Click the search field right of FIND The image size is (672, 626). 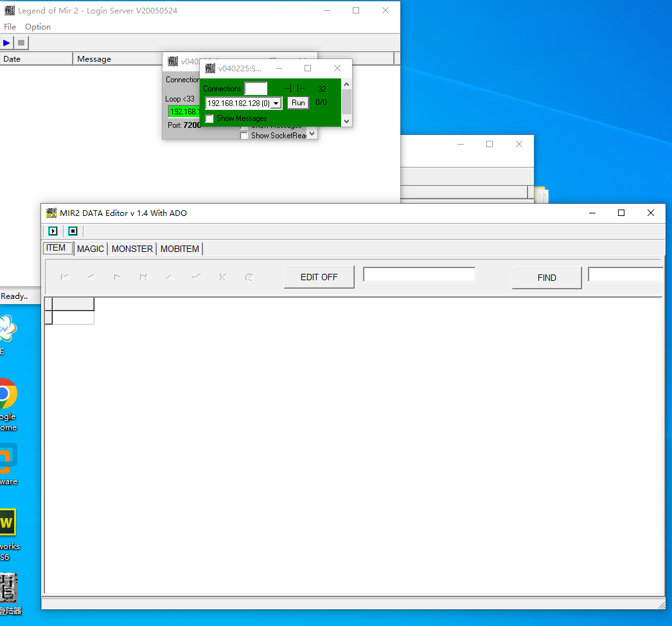tap(626, 274)
